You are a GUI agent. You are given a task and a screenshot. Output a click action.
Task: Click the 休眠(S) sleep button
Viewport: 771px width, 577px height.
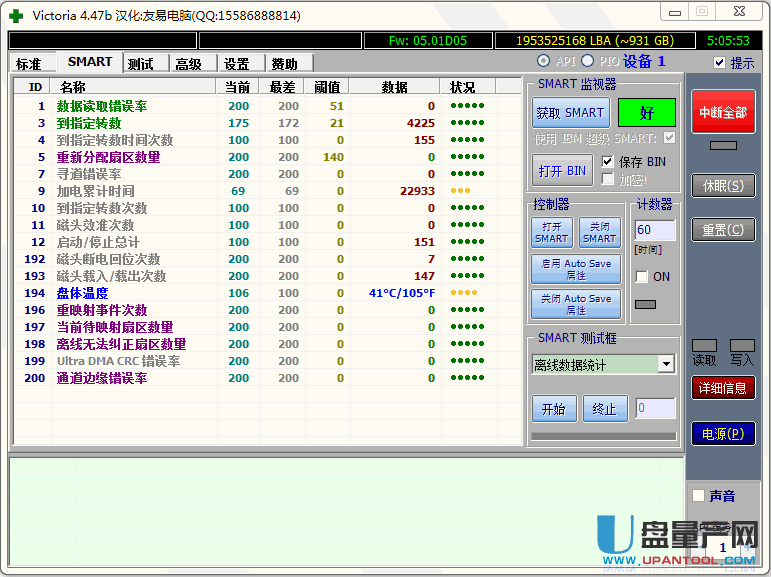723,186
